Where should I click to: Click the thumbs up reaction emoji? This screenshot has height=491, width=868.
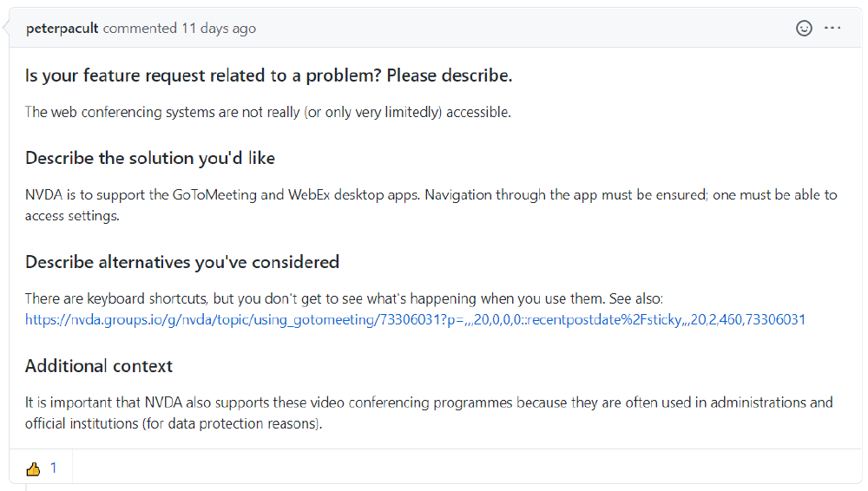33,468
